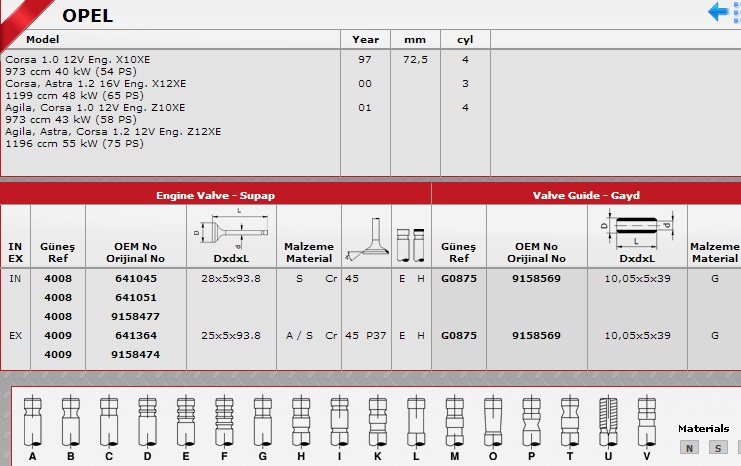This screenshot has height=466, width=741.
Task: Open Güneş reference 4009 for 641364
Action: [58, 336]
